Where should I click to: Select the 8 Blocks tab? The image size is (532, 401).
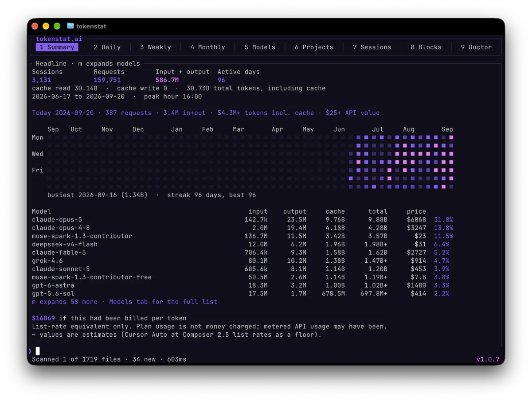tap(426, 47)
